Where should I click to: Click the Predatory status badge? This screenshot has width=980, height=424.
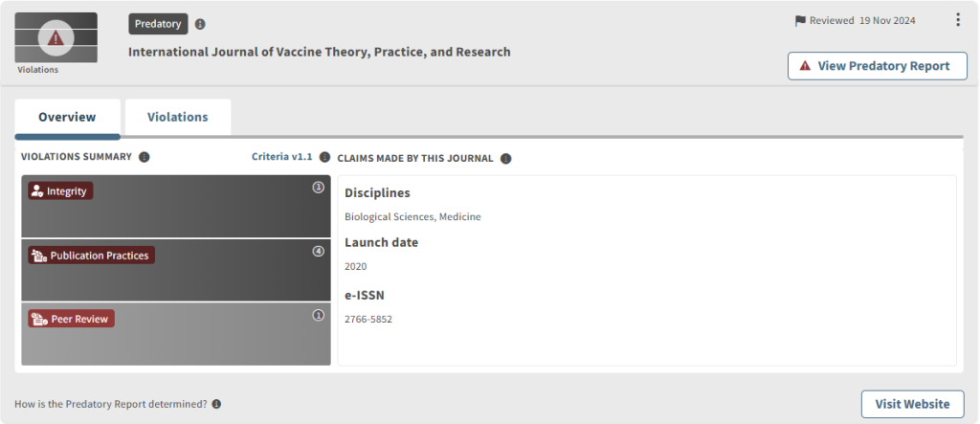[158, 24]
